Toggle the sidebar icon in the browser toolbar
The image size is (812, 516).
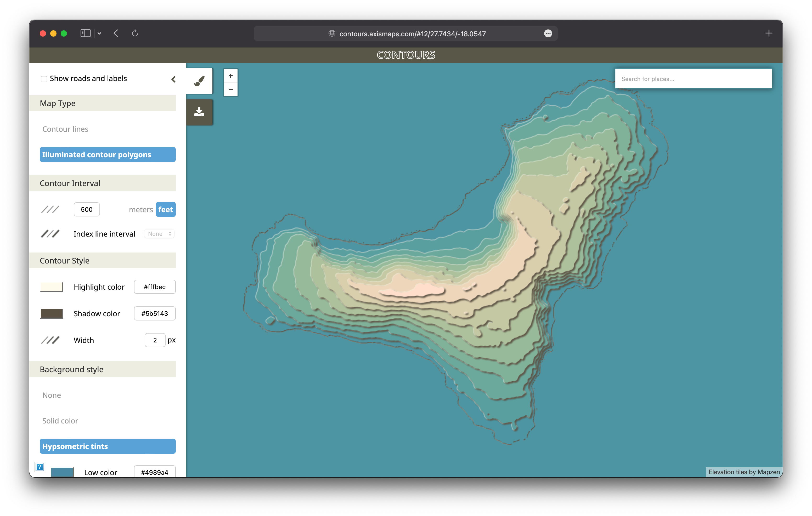click(x=85, y=33)
